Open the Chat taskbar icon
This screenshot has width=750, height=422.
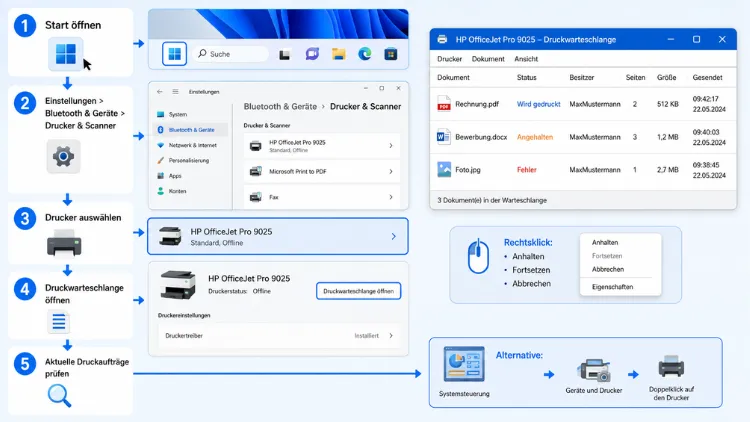[x=312, y=54]
